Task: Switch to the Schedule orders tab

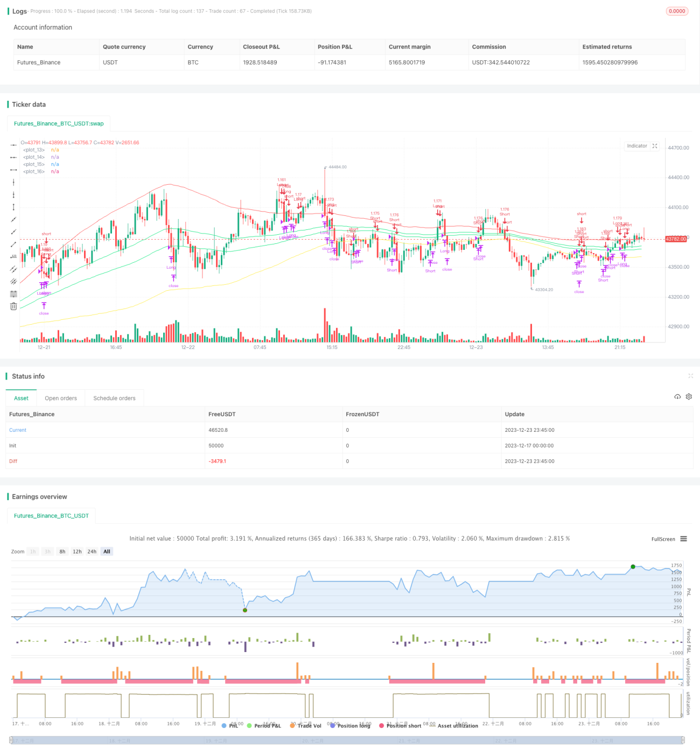Action: 114,398
